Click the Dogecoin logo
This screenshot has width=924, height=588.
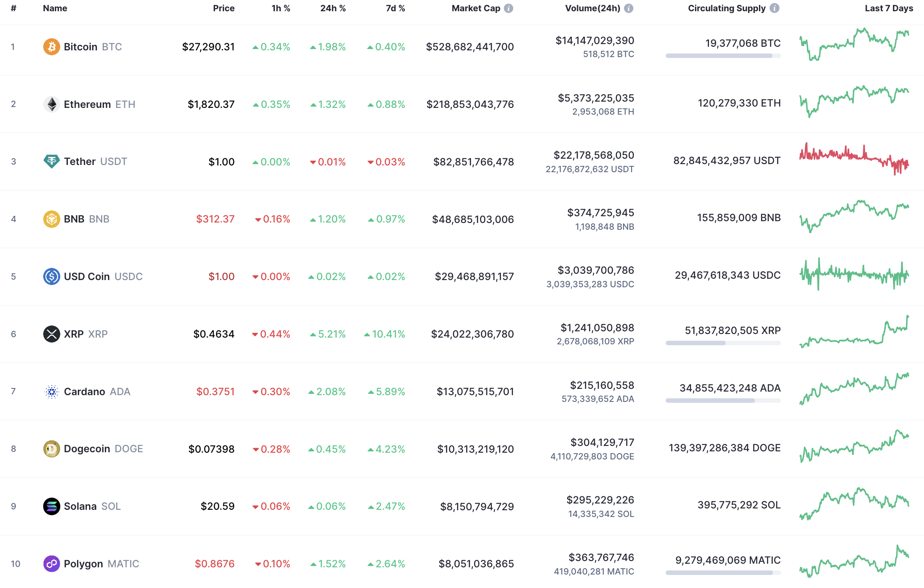coord(52,449)
